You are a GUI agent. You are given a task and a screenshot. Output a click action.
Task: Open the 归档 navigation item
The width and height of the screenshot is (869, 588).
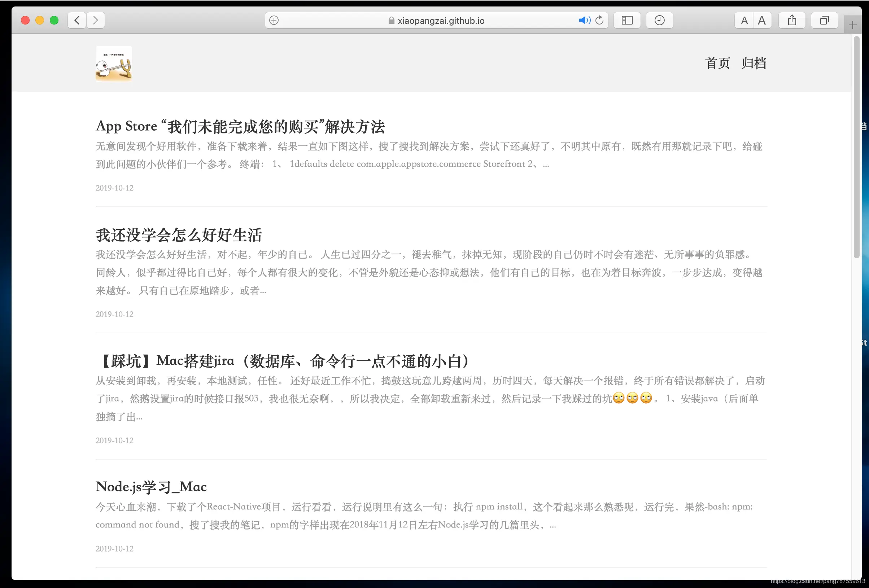point(754,63)
